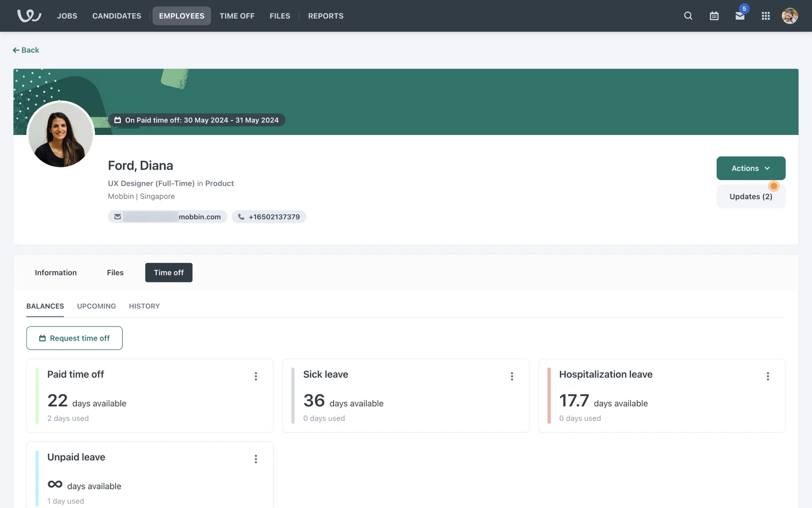Open the search magnifier icon

coord(688,16)
